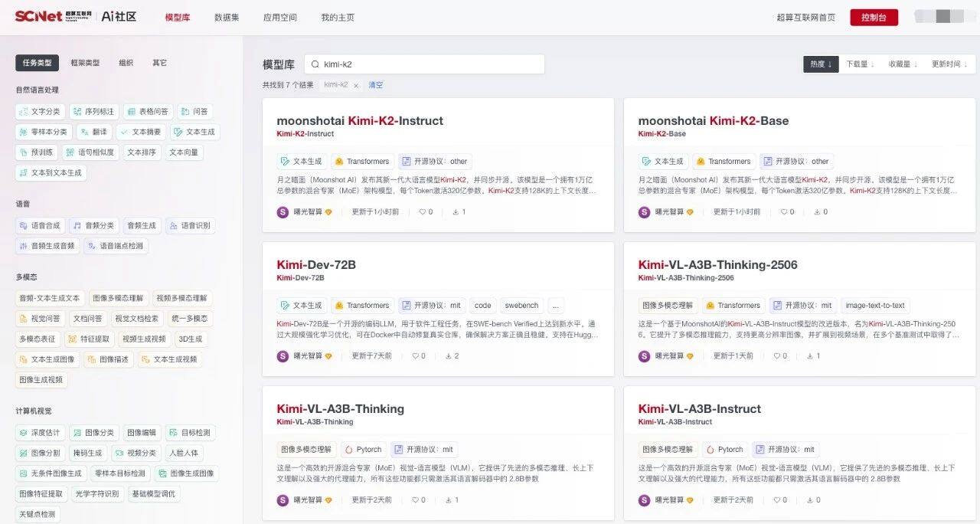Select the 零样本分类 tag

tap(44, 132)
